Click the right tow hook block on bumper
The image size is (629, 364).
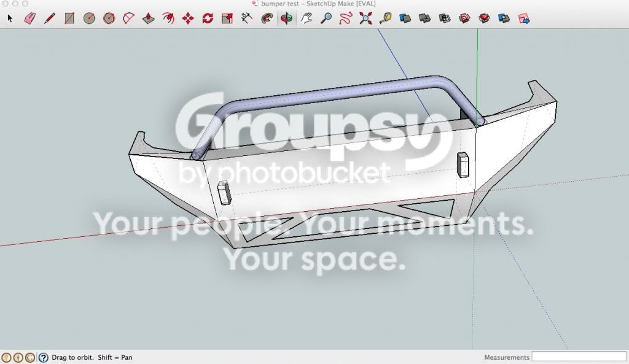pyautogui.click(x=463, y=165)
